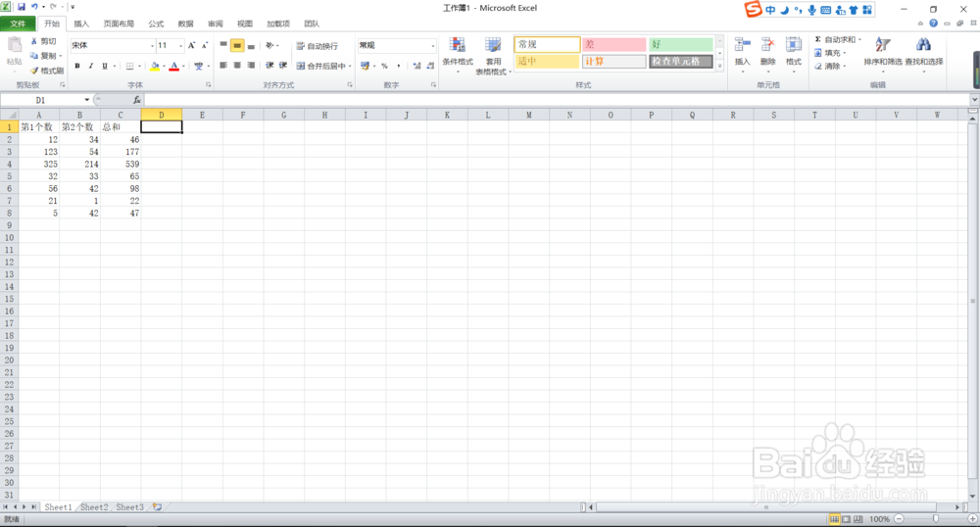Toggle top vertical alignment

(223, 46)
